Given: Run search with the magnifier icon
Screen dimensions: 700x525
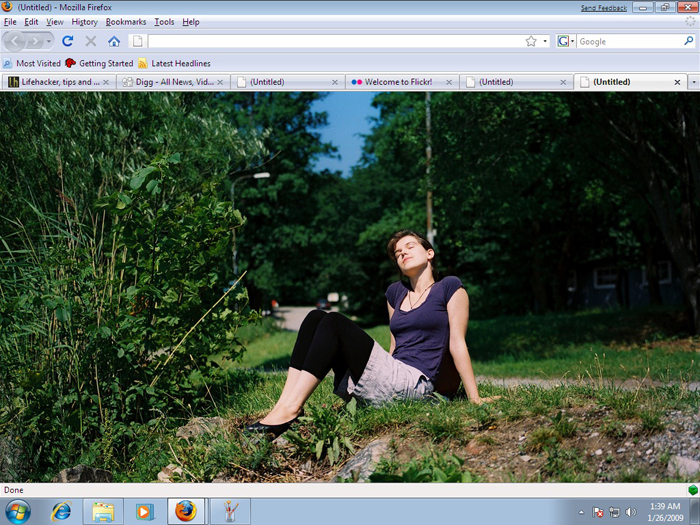Looking at the screenshot, I should pos(689,41).
